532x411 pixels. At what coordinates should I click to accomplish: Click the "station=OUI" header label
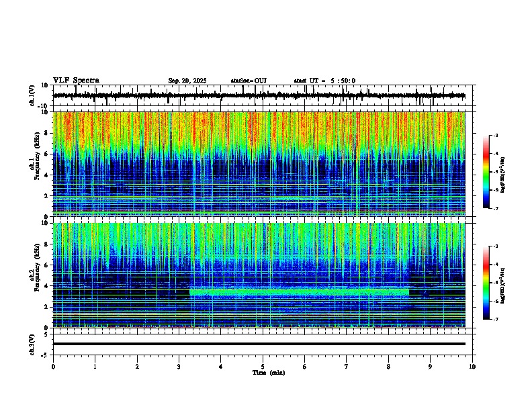(x=249, y=81)
